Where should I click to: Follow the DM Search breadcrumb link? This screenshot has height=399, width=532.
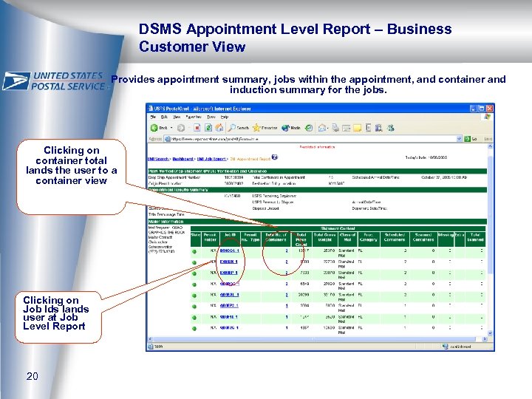(158, 159)
